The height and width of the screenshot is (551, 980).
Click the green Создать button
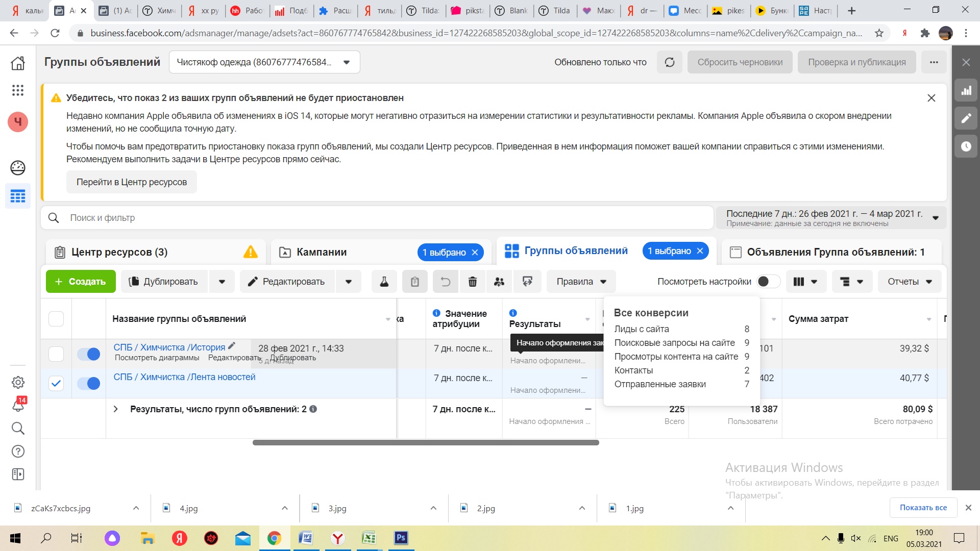coord(81,282)
